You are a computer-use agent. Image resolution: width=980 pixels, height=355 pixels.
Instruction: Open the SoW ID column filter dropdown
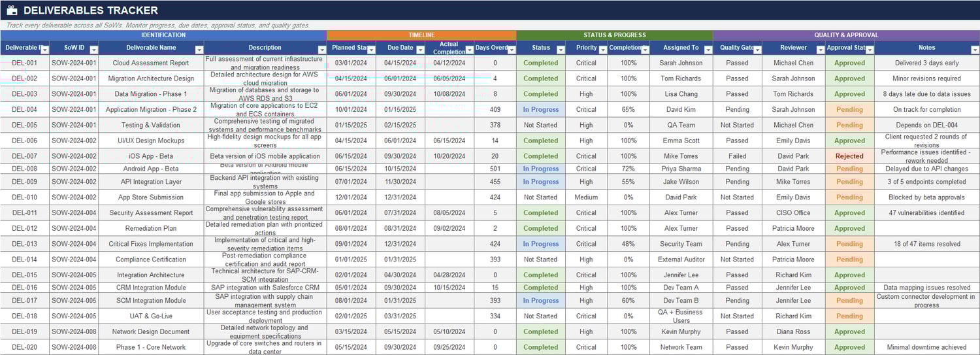pos(93,50)
